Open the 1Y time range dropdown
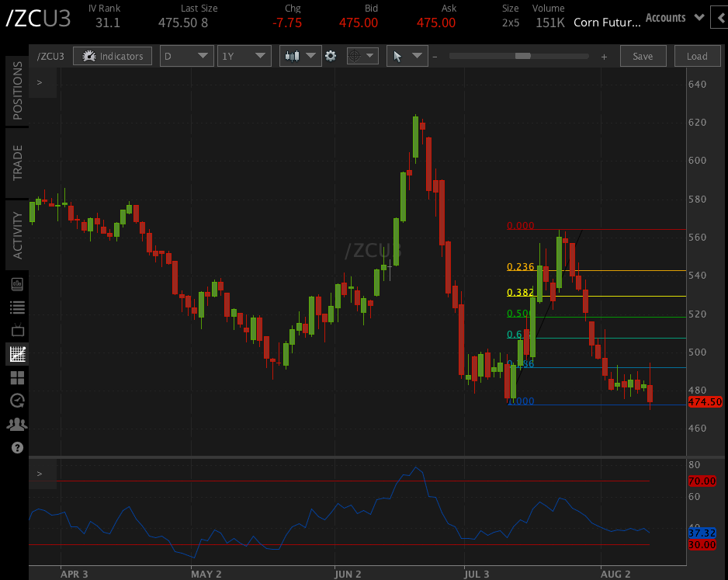Image resolution: width=728 pixels, height=580 pixels. coord(244,56)
